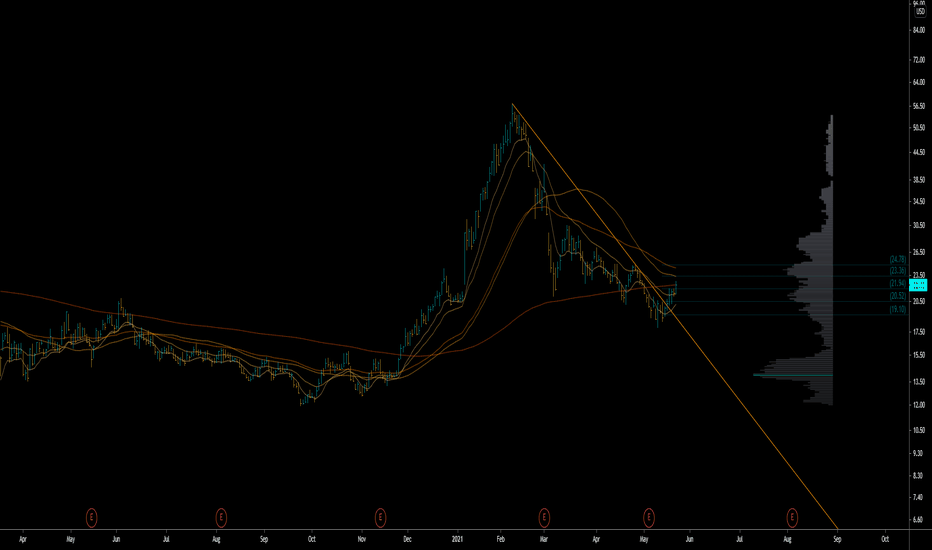The image size is (932, 550).
Task: Click the earnings marker between May and Jun 2020
Action: pos(92,517)
